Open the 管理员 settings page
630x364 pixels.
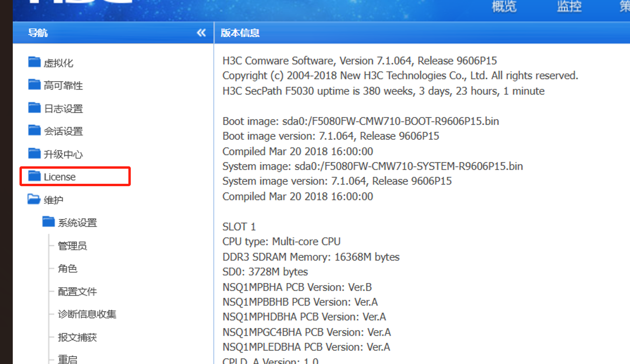pyautogui.click(x=72, y=246)
